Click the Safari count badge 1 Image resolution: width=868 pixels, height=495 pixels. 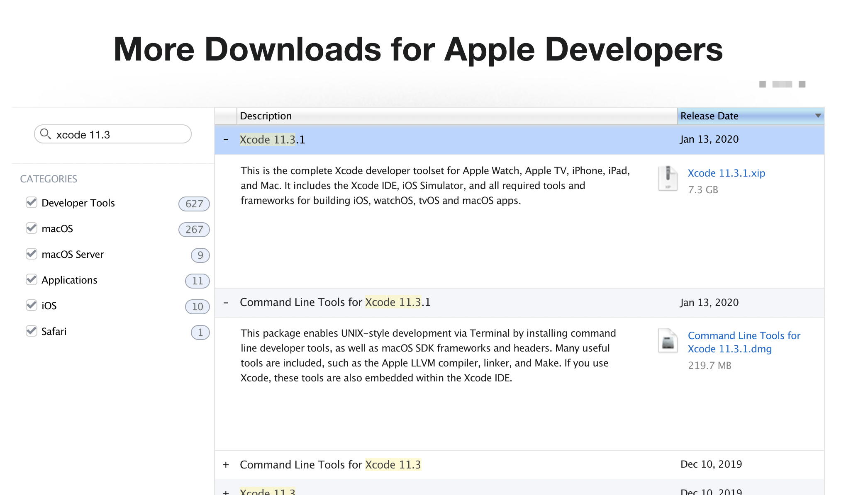click(200, 332)
